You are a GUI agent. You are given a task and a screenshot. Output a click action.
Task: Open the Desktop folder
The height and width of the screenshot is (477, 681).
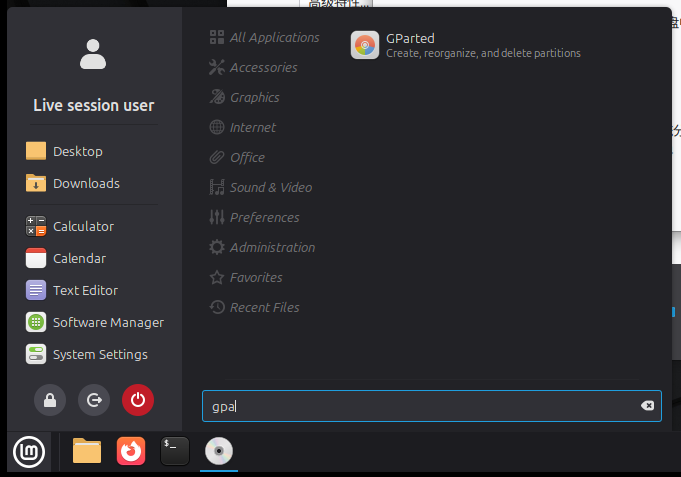pyautogui.click(x=77, y=151)
